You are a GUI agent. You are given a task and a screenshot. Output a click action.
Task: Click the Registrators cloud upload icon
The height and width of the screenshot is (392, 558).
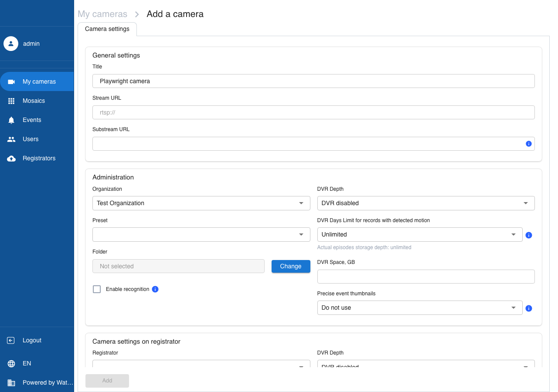[11, 158]
